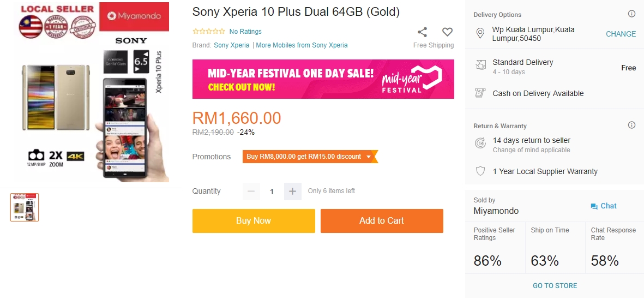Open More Mobiles from Sony Xperia
644x299 pixels.
tap(302, 45)
